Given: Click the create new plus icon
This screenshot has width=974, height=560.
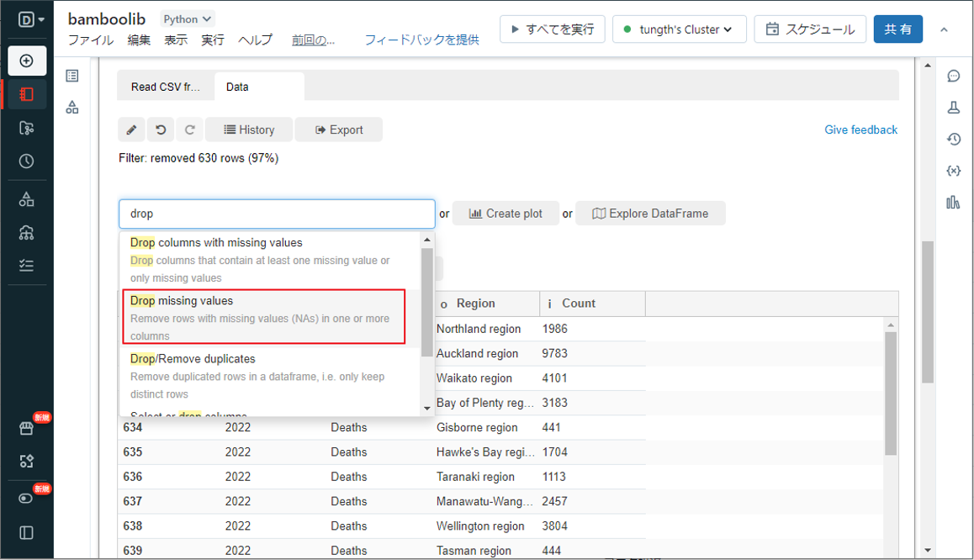Looking at the screenshot, I should click(27, 61).
